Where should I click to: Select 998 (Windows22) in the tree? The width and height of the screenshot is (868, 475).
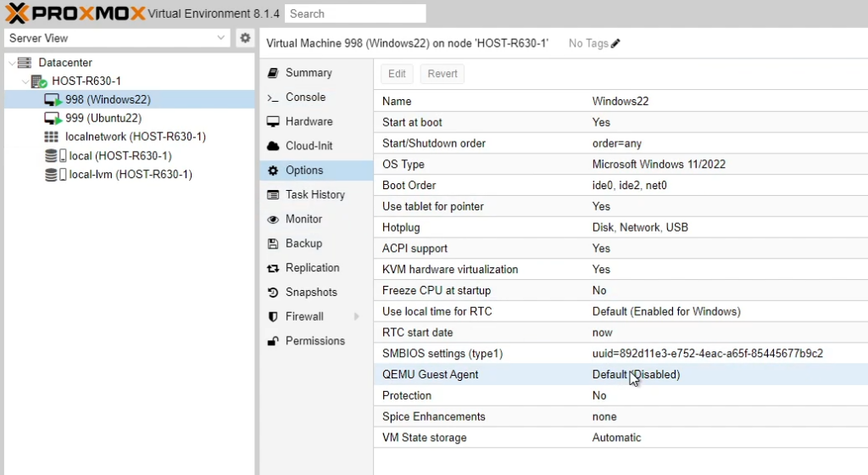(130, 99)
